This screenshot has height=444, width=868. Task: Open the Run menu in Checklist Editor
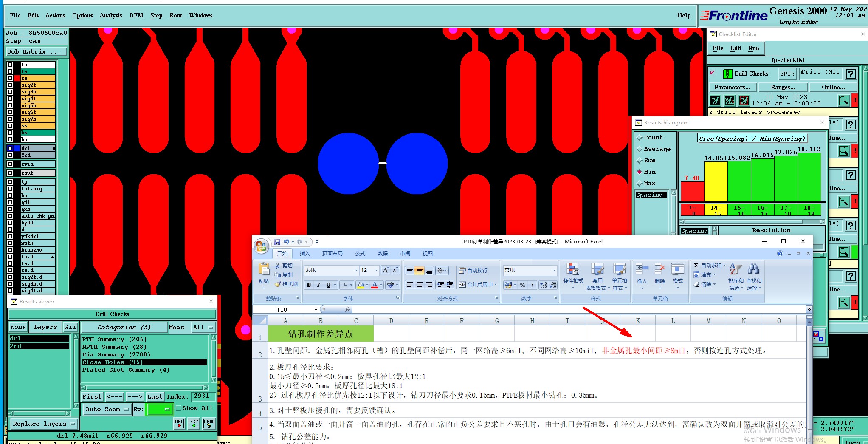754,48
